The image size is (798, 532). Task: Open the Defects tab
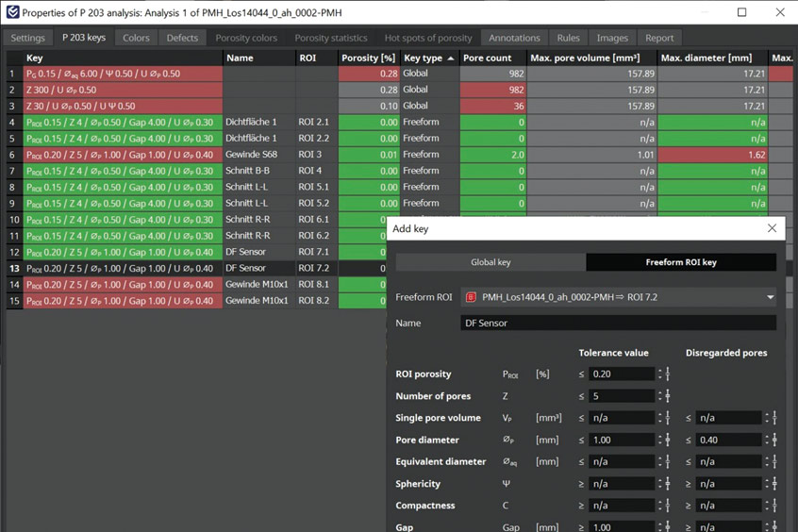pyautogui.click(x=182, y=38)
